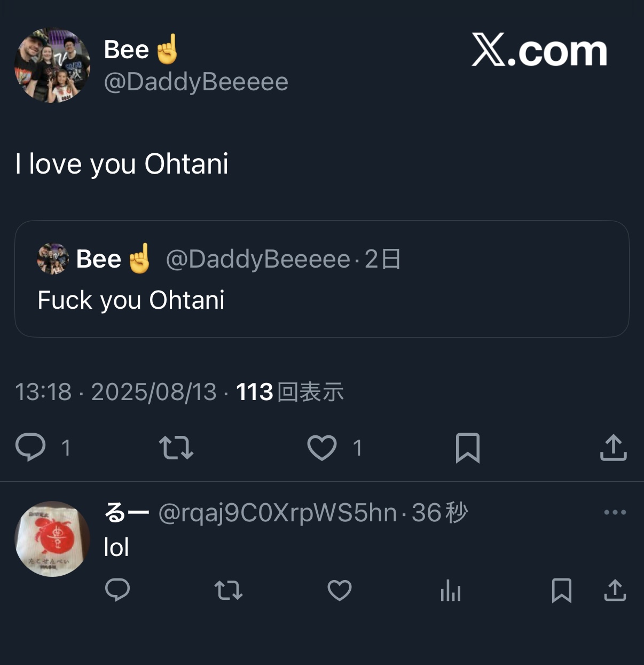Bookmark the main tweet
This screenshot has width=644, height=665.
click(468, 448)
